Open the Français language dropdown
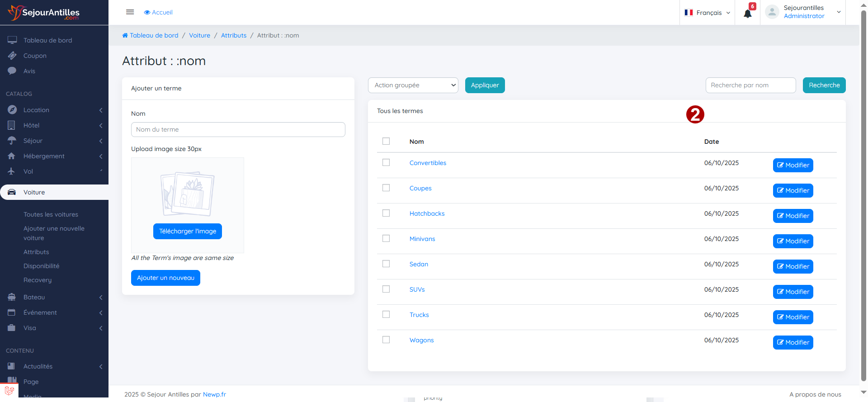 (708, 13)
